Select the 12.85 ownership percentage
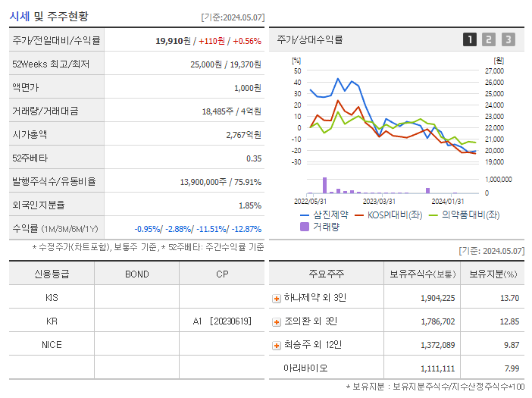 pos(509,321)
